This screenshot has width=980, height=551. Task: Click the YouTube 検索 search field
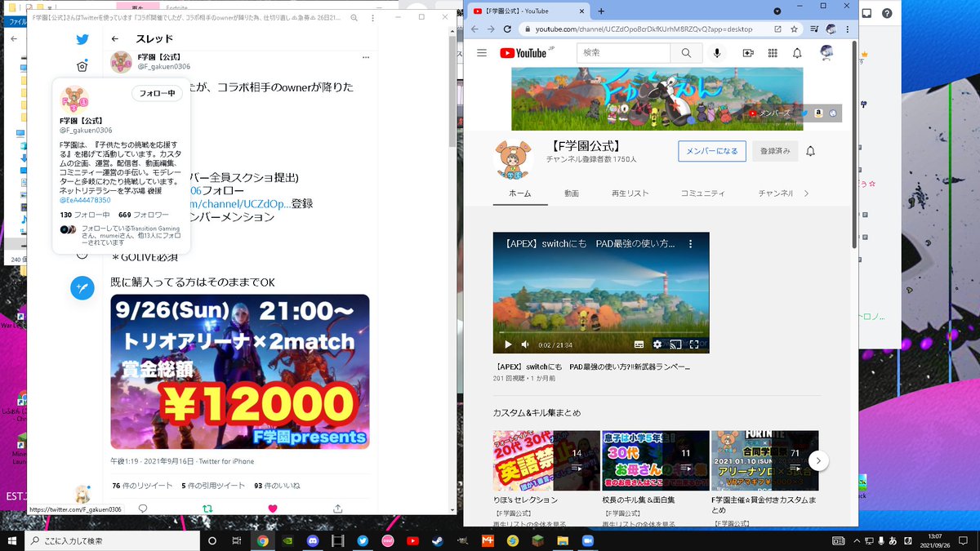point(624,53)
